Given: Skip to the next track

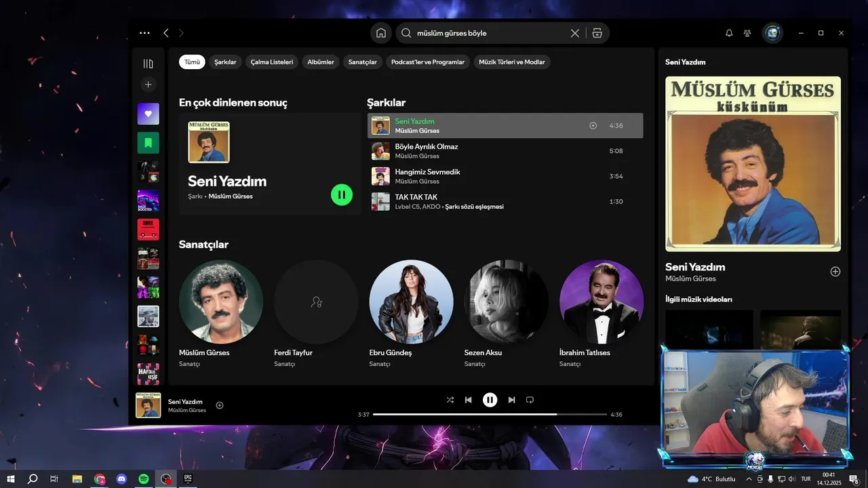Looking at the screenshot, I should tap(511, 400).
